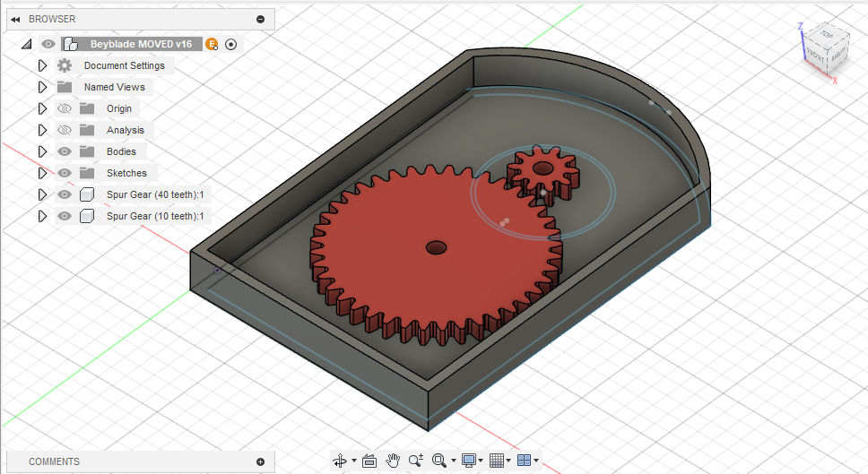Viewport: 868px width, 474px height.
Task: Hide Spur Gear (40 teeth):1 component
Action: click(x=65, y=194)
